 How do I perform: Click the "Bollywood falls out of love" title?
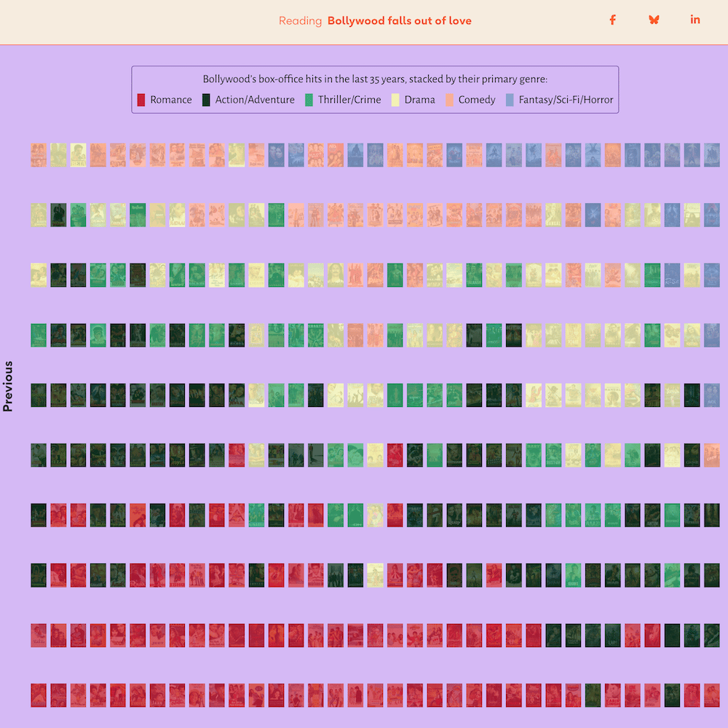[x=399, y=21]
